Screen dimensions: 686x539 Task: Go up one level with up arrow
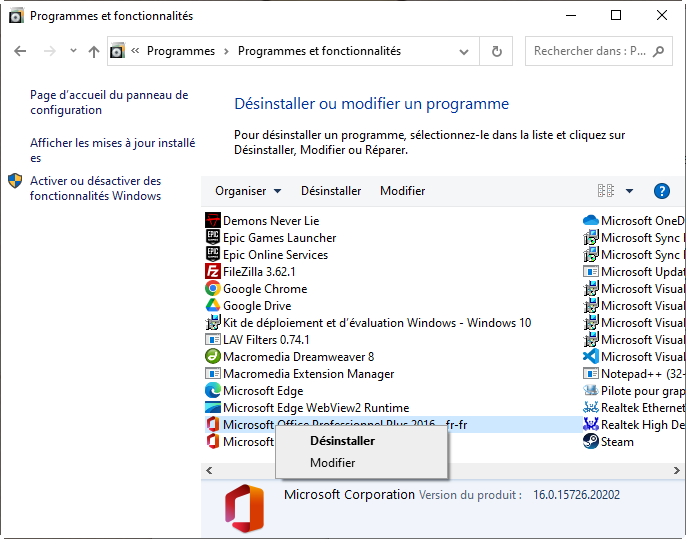click(94, 51)
